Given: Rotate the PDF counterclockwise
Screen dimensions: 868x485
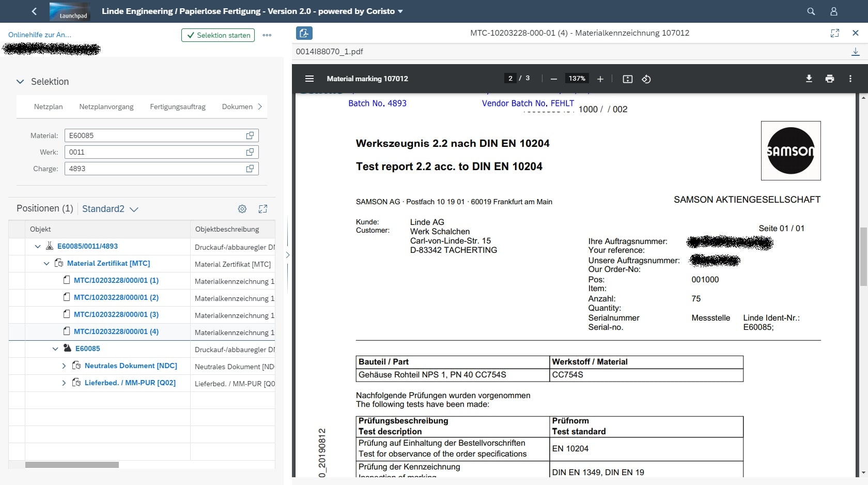Looking at the screenshot, I should [646, 79].
